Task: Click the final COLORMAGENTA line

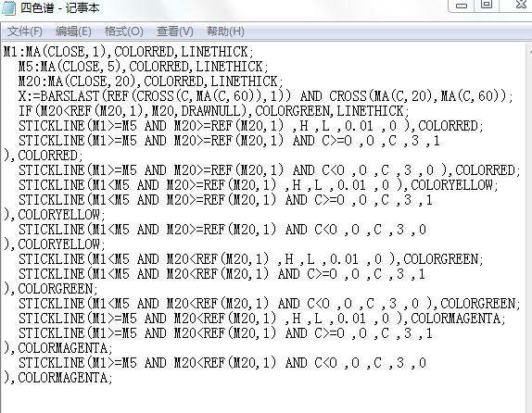Action: [57, 378]
